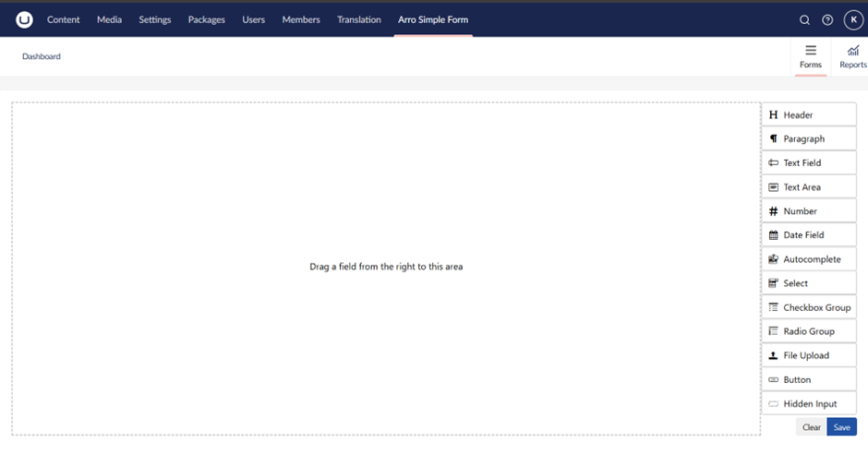The image size is (868, 454).
Task: Select the Arro Simple Form section
Action: [433, 20]
